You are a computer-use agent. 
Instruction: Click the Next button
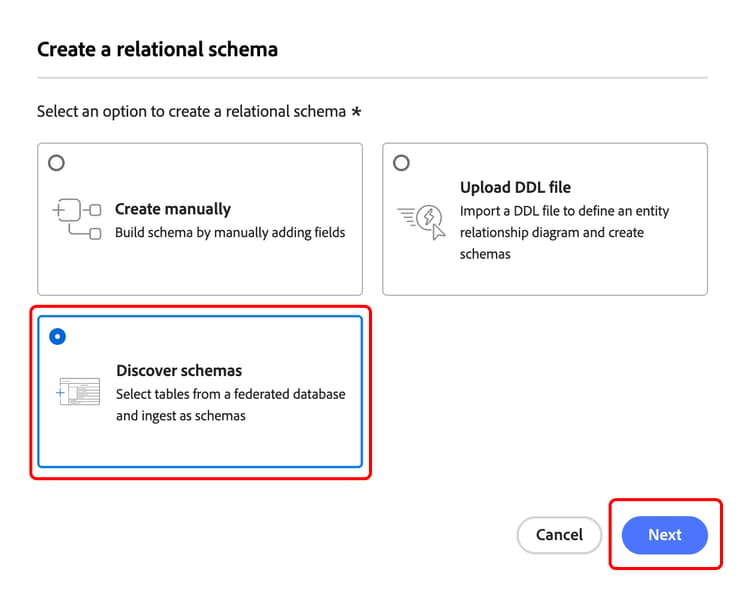pos(664,535)
